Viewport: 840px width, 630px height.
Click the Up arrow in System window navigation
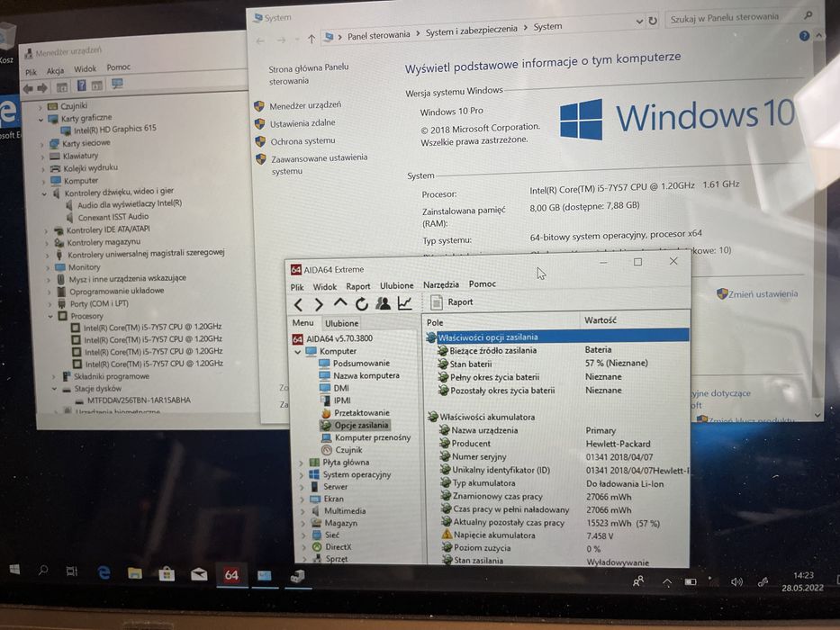(x=312, y=39)
